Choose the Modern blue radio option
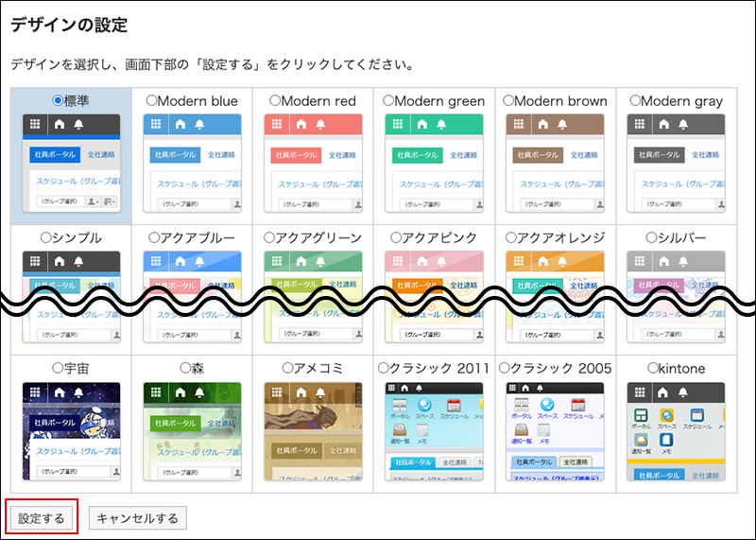This screenshot has width=756, height=540. pyautogui.click(x=151, y=100)
